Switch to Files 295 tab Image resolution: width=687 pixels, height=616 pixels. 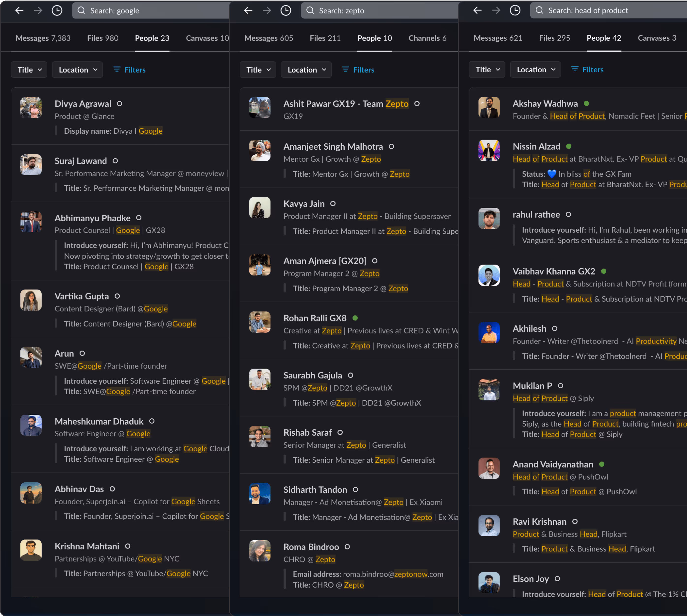(x=554, y=38)
